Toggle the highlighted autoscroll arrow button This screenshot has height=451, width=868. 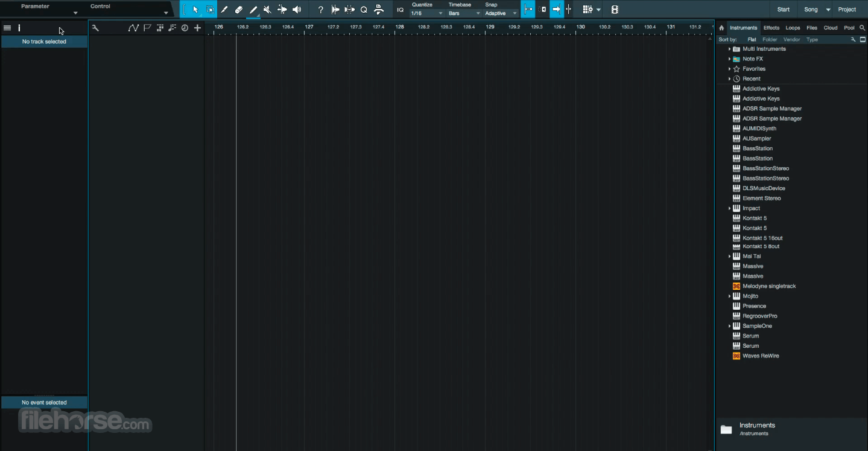(557, 10)
